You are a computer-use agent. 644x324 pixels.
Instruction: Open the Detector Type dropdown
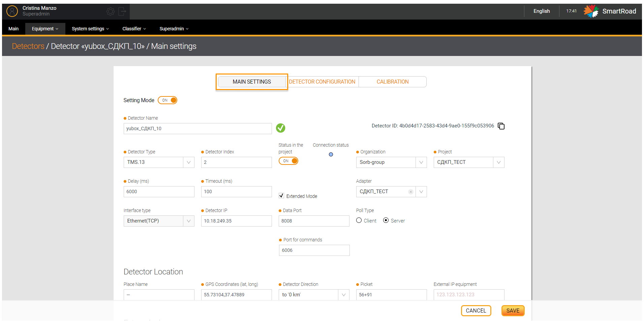point(159,162)
